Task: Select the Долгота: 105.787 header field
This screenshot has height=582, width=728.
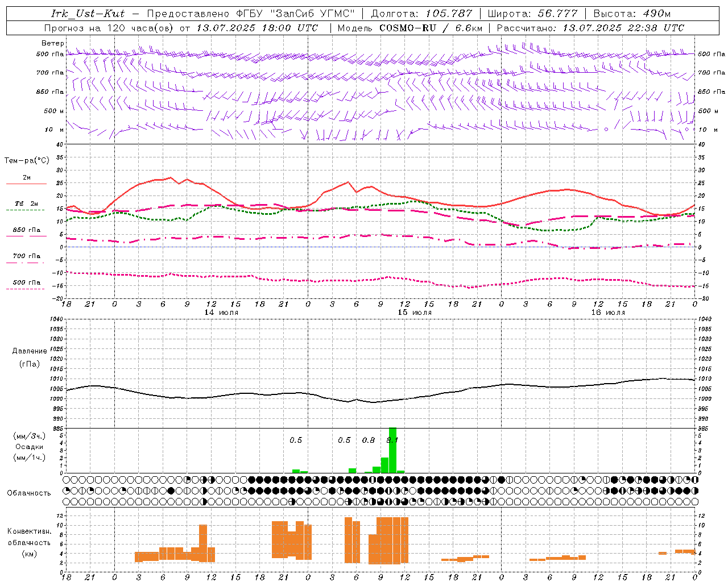Action: pos(421,14)
